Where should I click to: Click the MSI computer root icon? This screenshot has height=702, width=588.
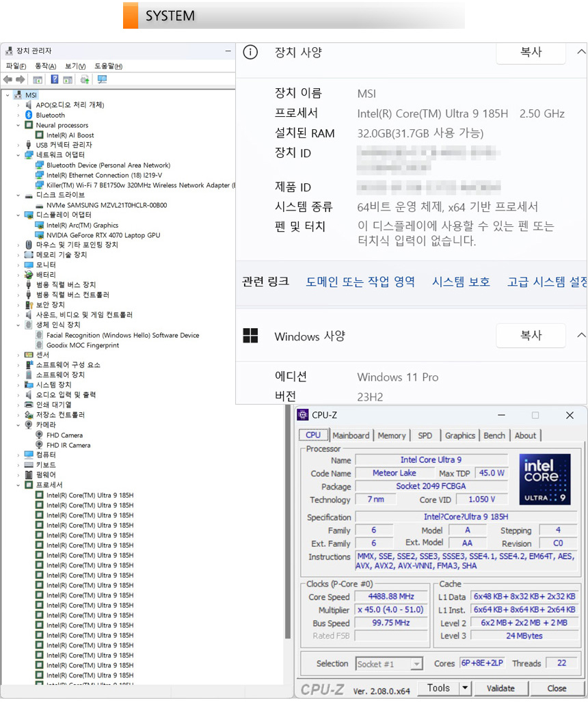(18, 95)
